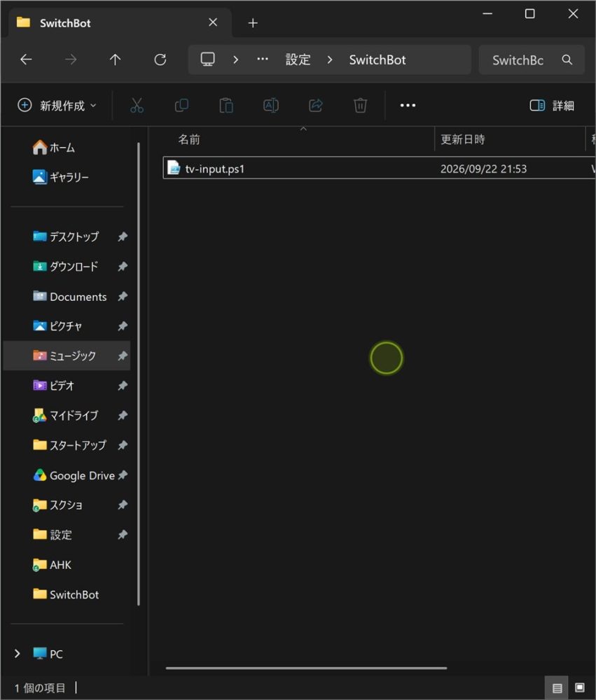
Task: Click the sidebar vertical scrollbar
Action: coord(139,374)
